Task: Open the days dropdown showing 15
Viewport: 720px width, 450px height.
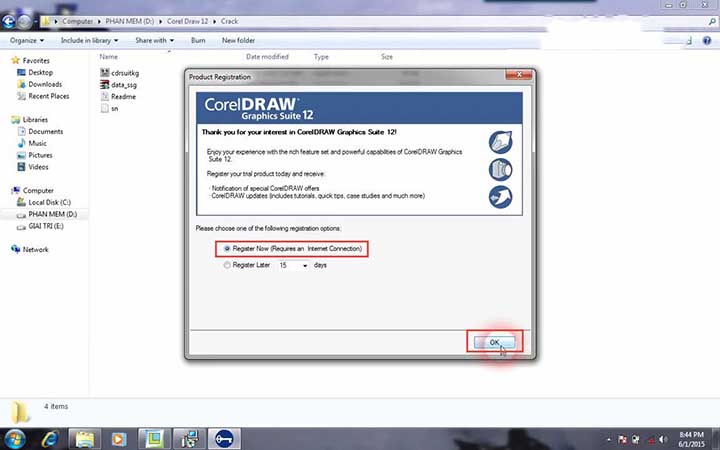Action: click(294, 265)
